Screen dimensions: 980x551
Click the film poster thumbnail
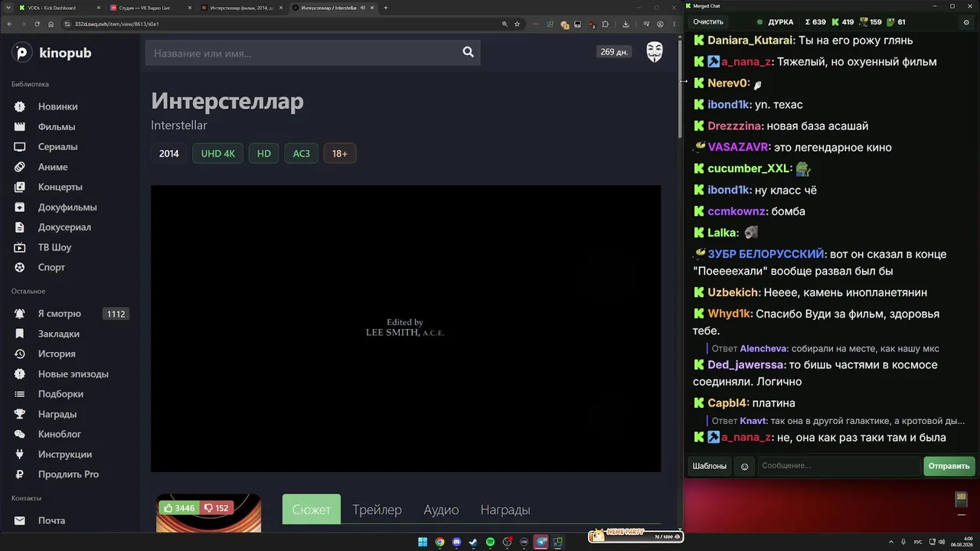coord(209,514)
